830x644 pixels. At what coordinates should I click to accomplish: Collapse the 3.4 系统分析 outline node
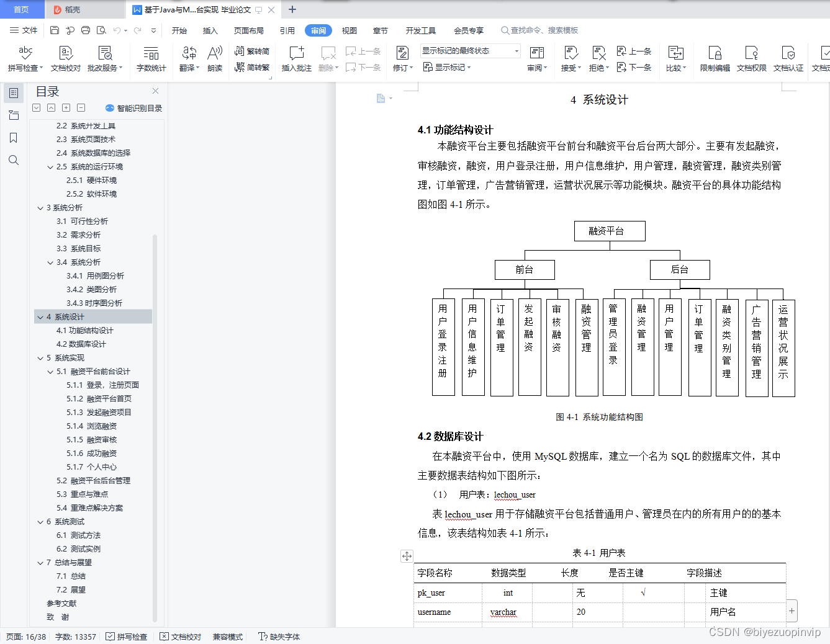pos(50,262)
